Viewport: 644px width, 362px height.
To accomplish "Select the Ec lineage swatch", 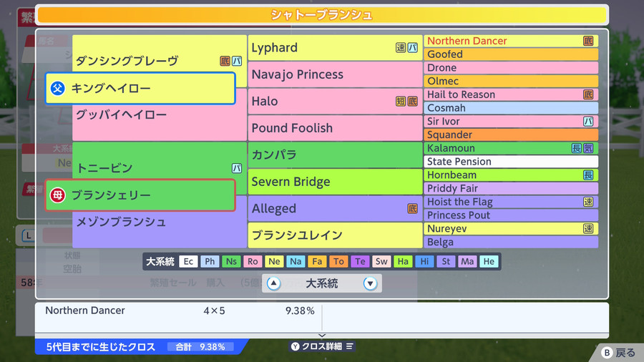I will click(188, 261).
